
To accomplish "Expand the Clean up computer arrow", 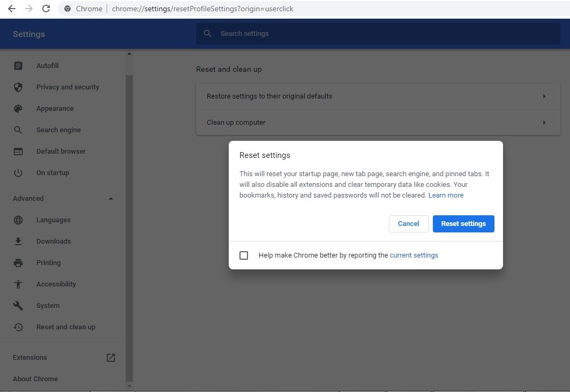I will (544, 123).
